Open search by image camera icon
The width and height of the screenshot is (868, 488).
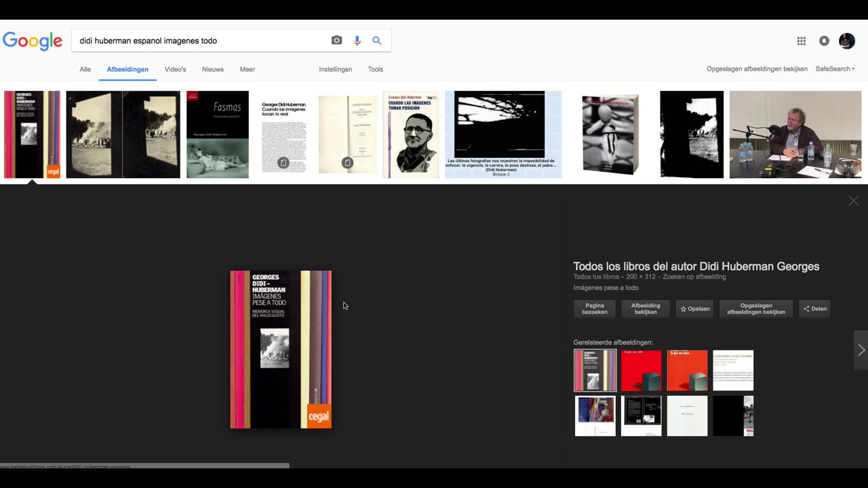[x=336, y=41]
